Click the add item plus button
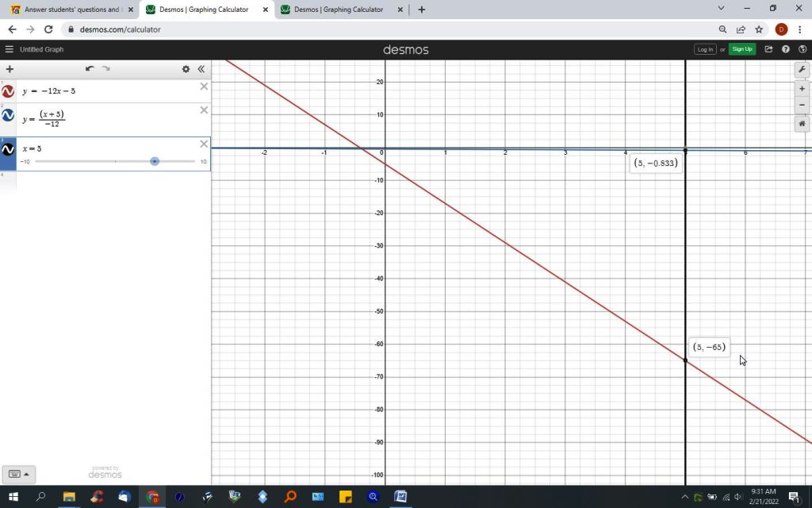The height and width of the screenshot is (508, 812). click(10, 69)
